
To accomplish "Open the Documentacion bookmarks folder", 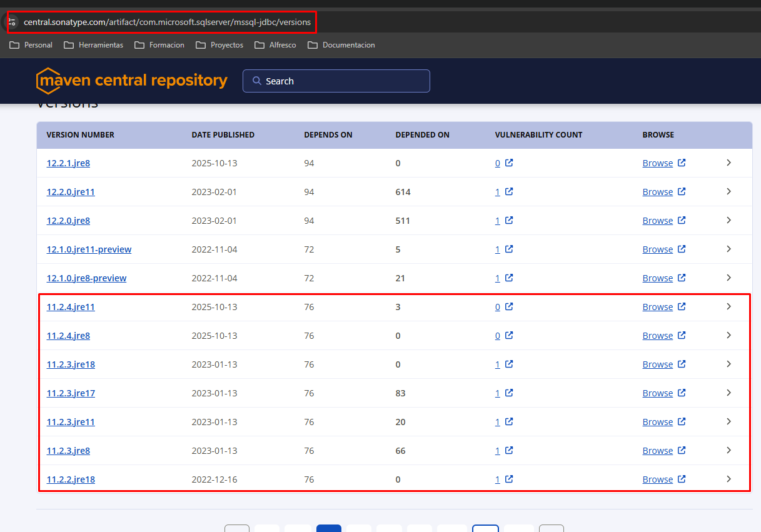I will pyautogui.click(x=341, y=45).
